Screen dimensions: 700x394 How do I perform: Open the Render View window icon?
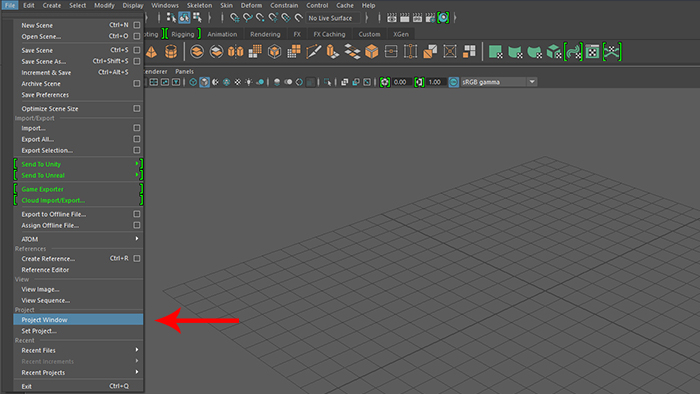pyautogui.click(x=392, y=18)
